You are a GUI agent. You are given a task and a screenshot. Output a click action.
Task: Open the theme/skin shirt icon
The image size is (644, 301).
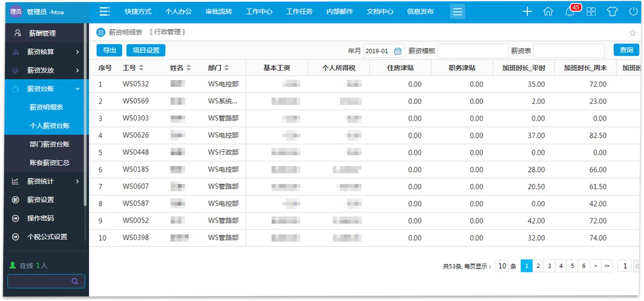point(612,12)
